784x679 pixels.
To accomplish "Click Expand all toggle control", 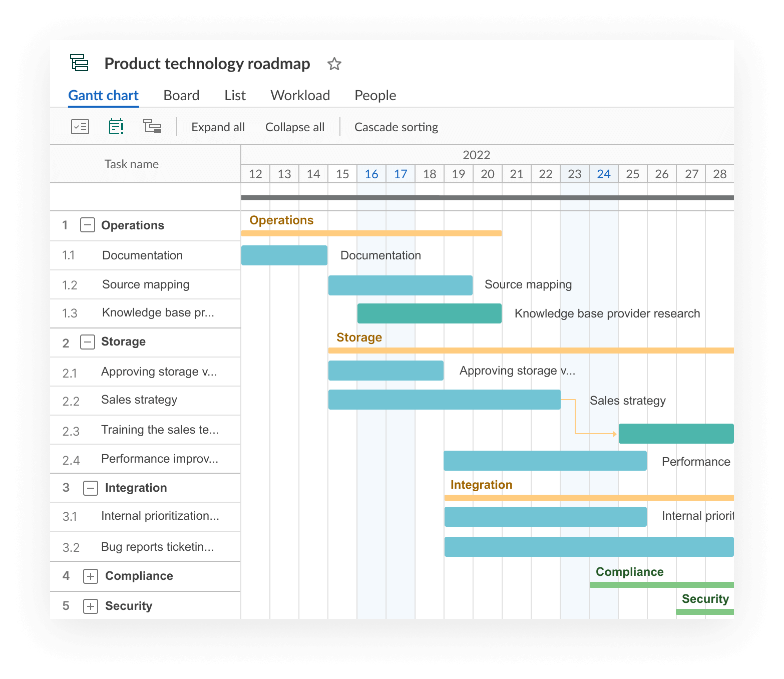I will click(x=217, y=127).
